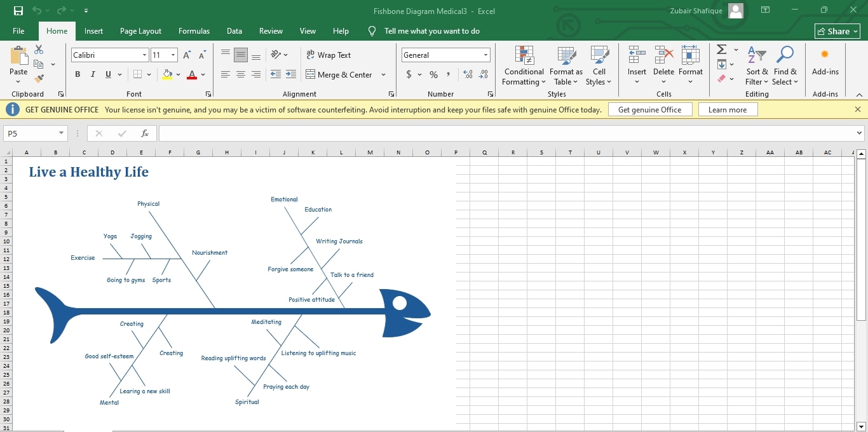
Task: Click the AutoSum icon
Action: [x=721, y=49]
